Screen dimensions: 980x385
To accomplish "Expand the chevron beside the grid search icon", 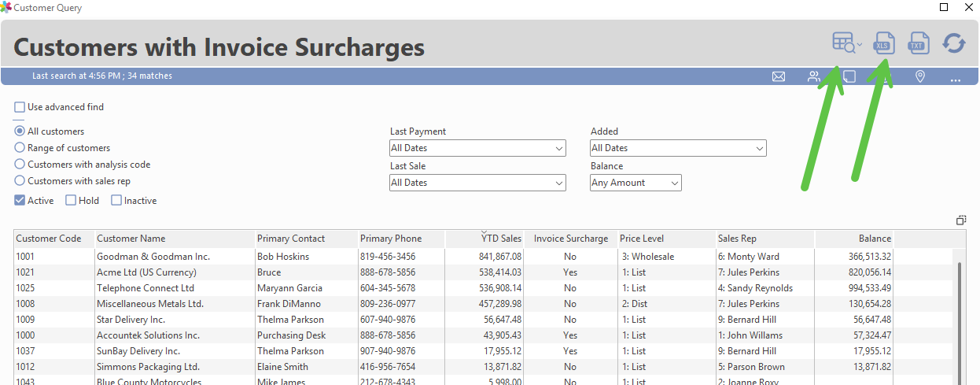I will coord(860,44).
